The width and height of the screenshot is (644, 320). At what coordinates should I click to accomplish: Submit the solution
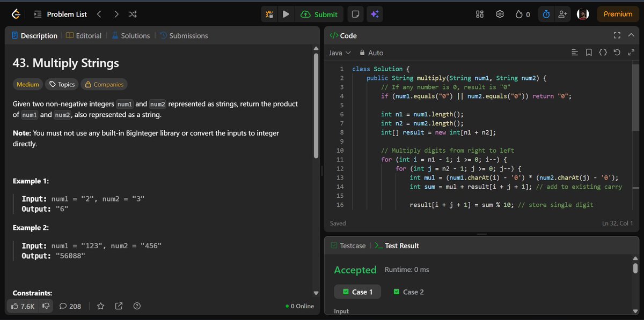[x=319, y=14]
